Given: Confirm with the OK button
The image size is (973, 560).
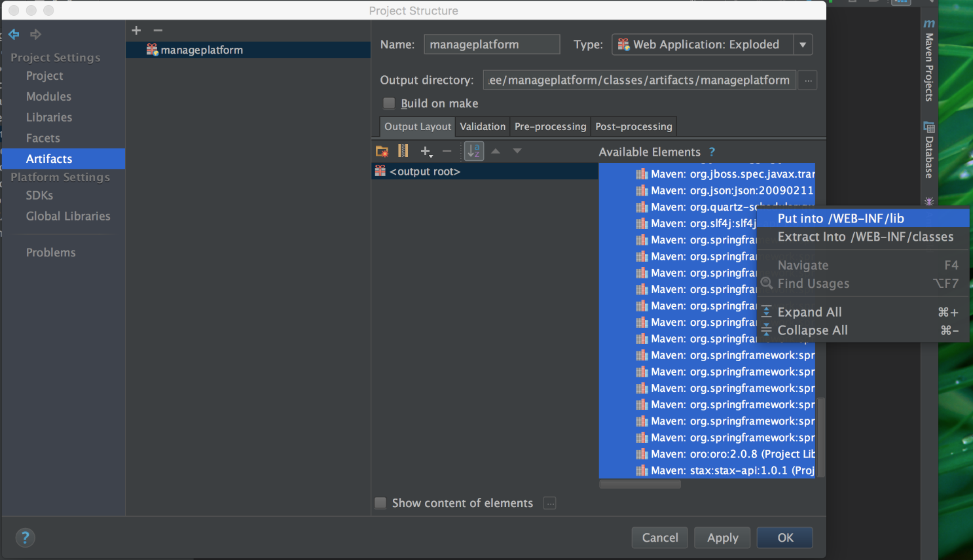Looking at the screenshot, I should 785,538.
